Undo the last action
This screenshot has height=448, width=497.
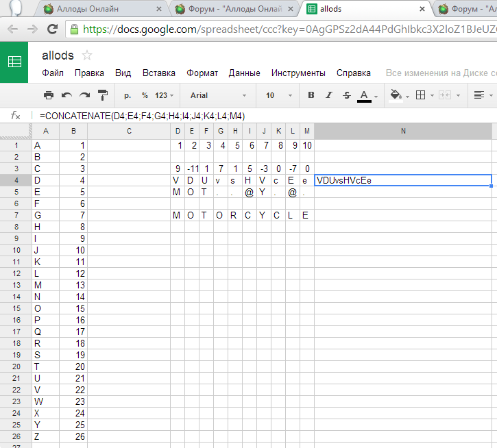(66, 95)
